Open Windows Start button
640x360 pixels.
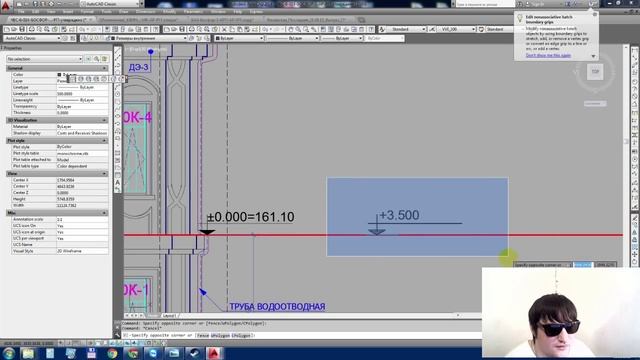[x=9, y=353]
